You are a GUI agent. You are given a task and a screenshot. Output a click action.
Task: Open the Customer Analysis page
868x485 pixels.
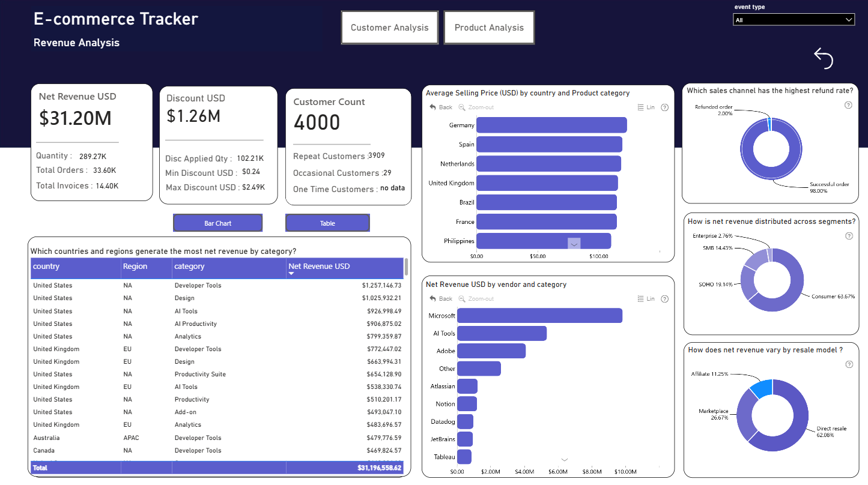pos(390,28)
